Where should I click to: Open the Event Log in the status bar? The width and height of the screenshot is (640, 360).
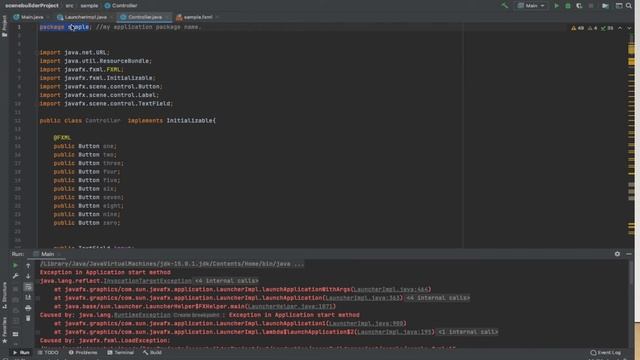click(x=606, y=352)
